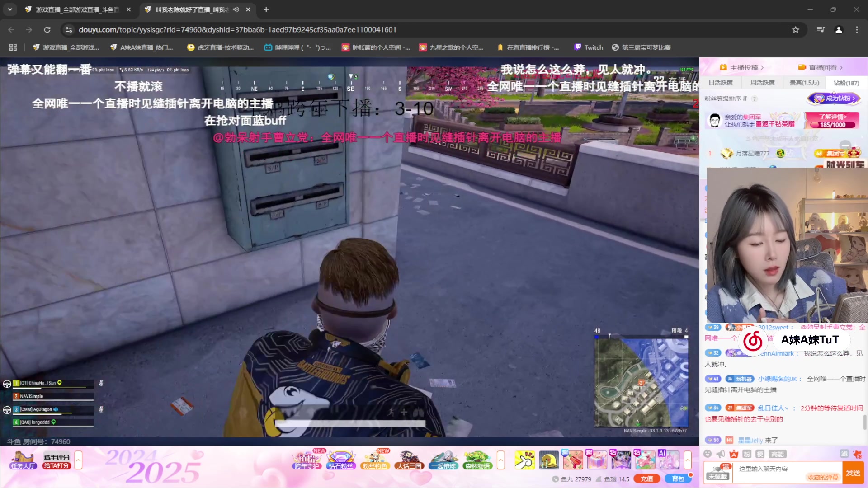Open the emoji picker in the chat bar
Screen dimensions: 868x488
click(708, 453)
